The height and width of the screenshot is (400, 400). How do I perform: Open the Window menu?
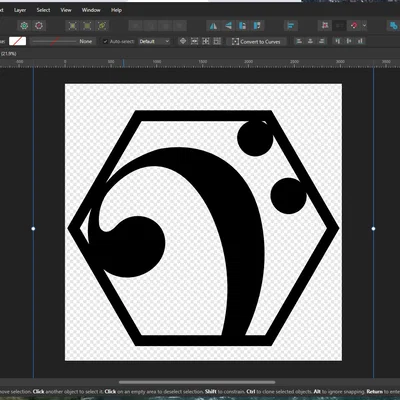[91, 10]
